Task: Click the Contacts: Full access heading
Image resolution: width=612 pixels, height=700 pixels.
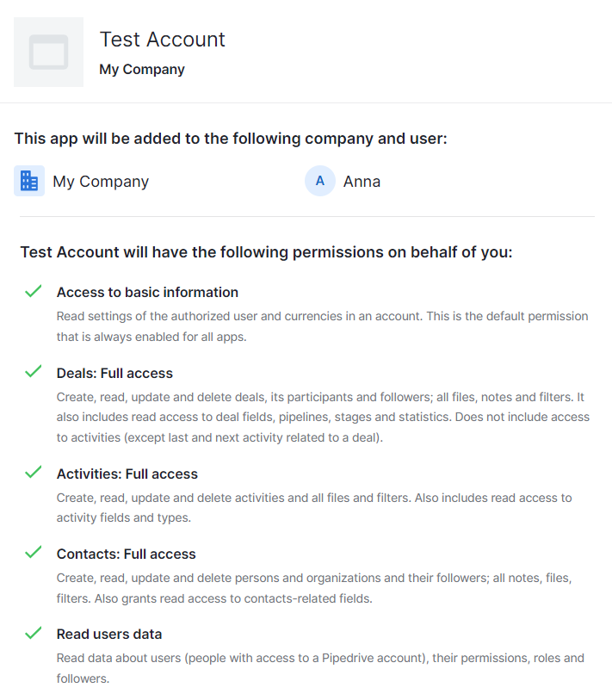Action: (126, 554)
